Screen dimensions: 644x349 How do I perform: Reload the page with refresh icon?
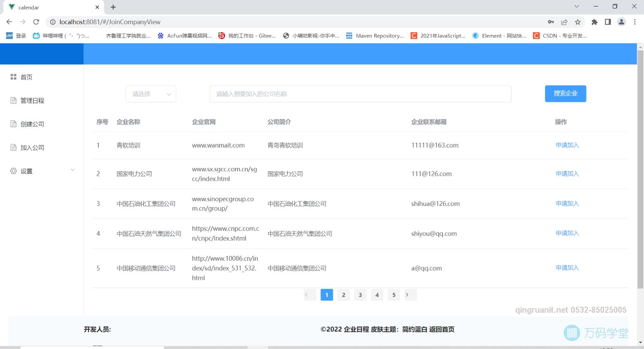pyautogui.click(x=36, y=22)
